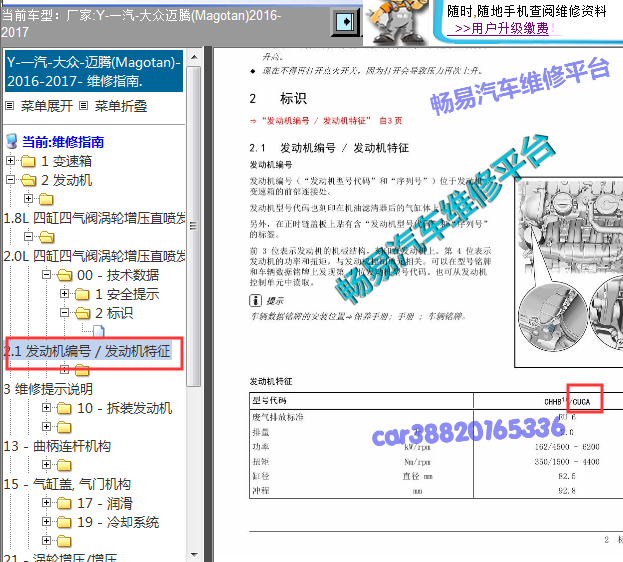This screenshot has height=562, width=623.
Task: Click CHHB/CUCA engine code cell
Action: point(567,401)
